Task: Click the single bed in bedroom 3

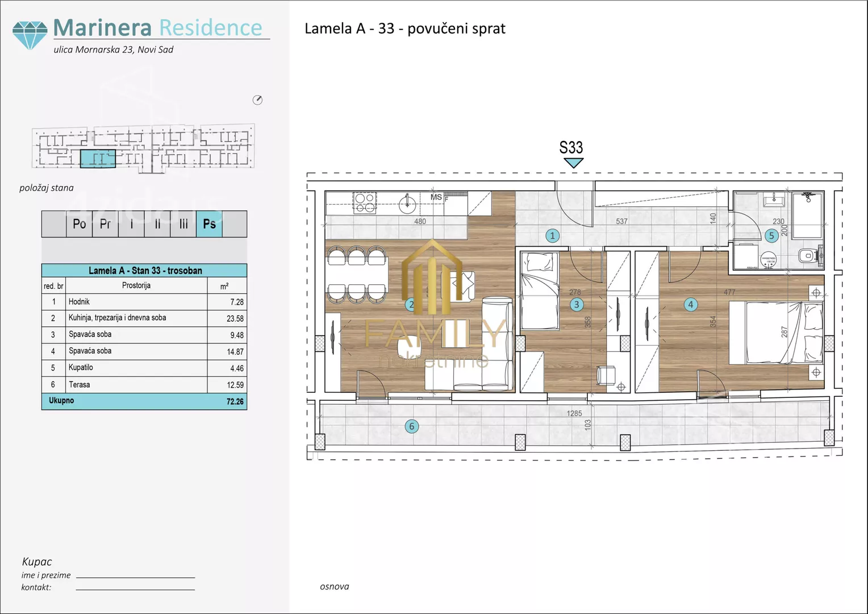Action: click(539, 291)
